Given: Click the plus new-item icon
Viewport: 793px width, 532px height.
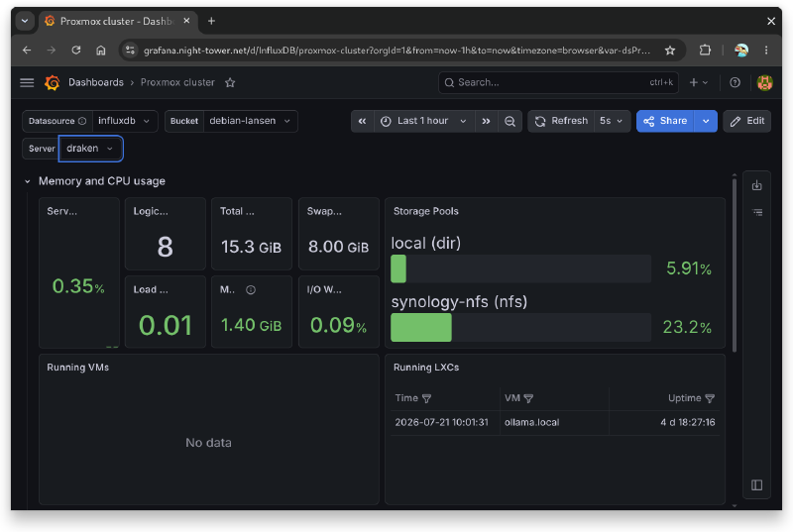Looking at the screenshot, I should (693, 82).
